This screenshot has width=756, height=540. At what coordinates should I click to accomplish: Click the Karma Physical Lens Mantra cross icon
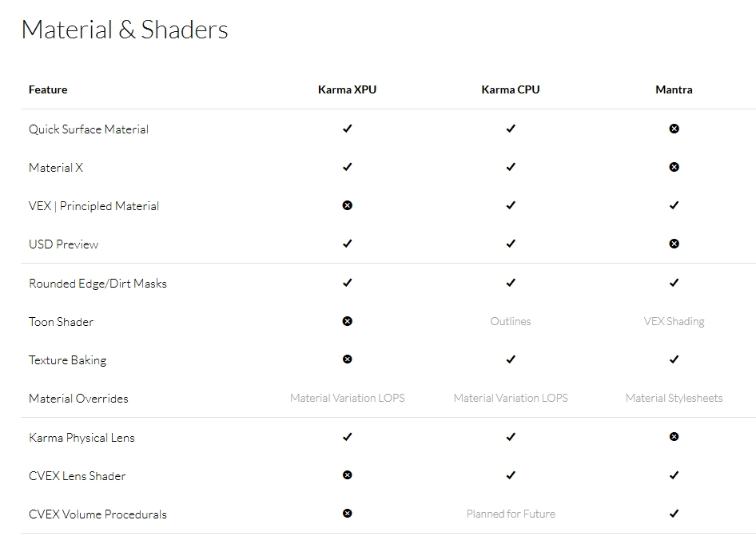click(674, 437)
